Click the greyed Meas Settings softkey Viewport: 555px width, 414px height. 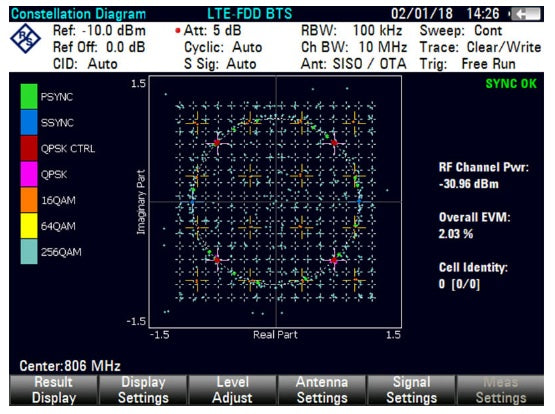coord(501,390)
